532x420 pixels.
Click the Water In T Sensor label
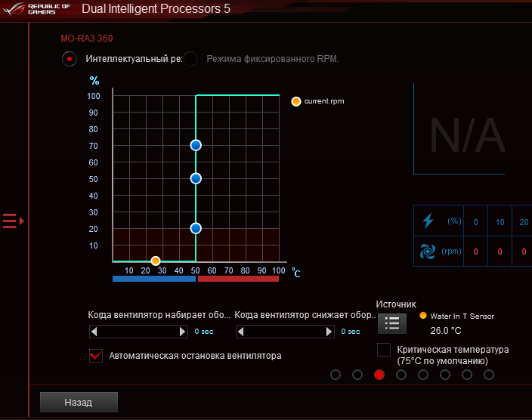[x=462, y=317]
